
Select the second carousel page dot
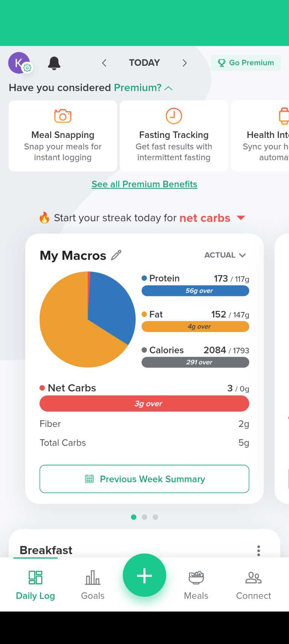[x=144, y=517]
